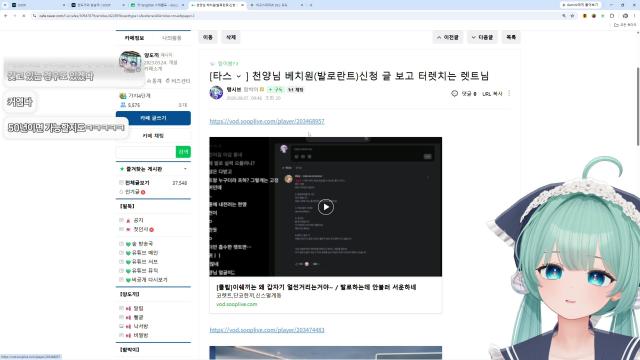The height and width of the screenshot is (360, 640).
Task: Open the comment bubble icon beside 댓글
Action: (454, 93)
